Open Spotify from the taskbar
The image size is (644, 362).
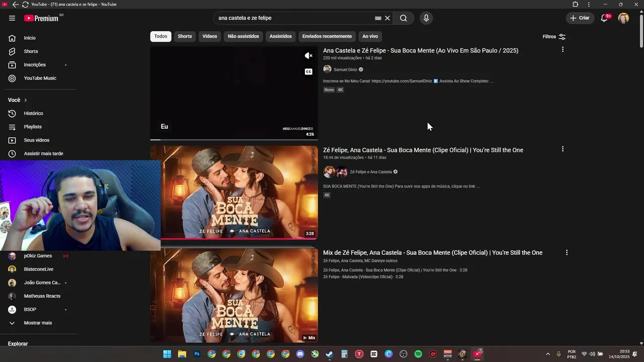[x=418, y=354]
